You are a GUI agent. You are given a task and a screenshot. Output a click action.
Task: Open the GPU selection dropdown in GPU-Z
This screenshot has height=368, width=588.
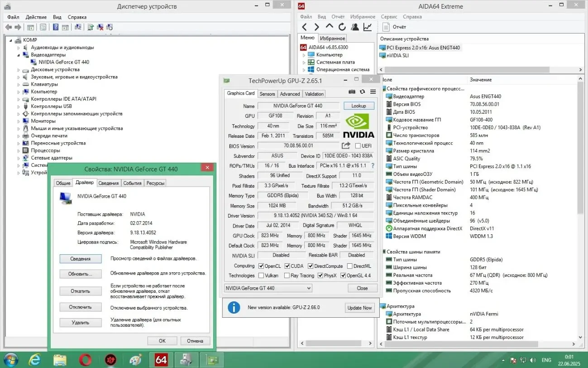268,288
